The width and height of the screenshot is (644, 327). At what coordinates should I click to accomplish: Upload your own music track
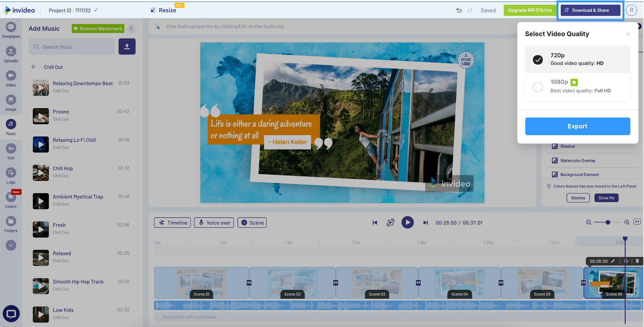127,47
